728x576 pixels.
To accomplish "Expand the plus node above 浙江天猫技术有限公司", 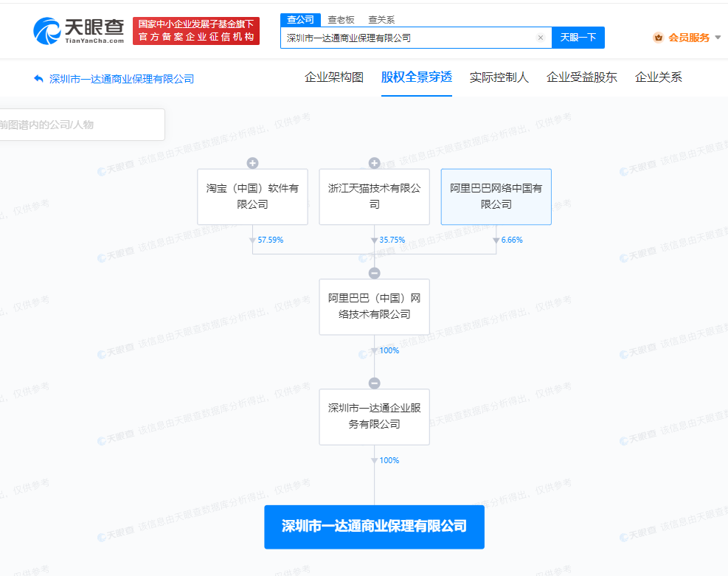I will pos(374,163).
